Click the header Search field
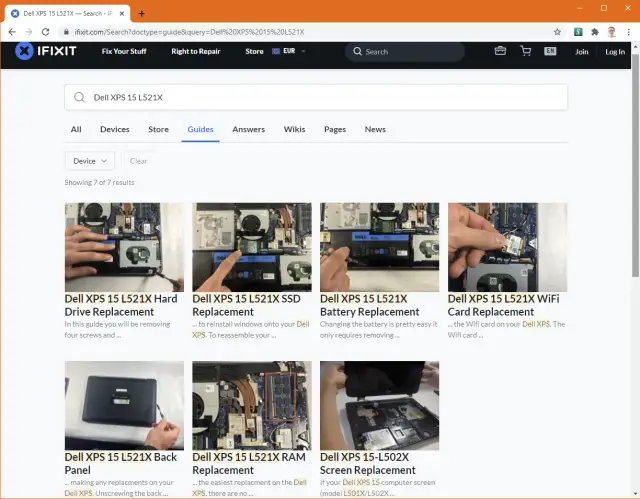Image resolution: width=640 pixels, height=499 pixels. (405, 51)
